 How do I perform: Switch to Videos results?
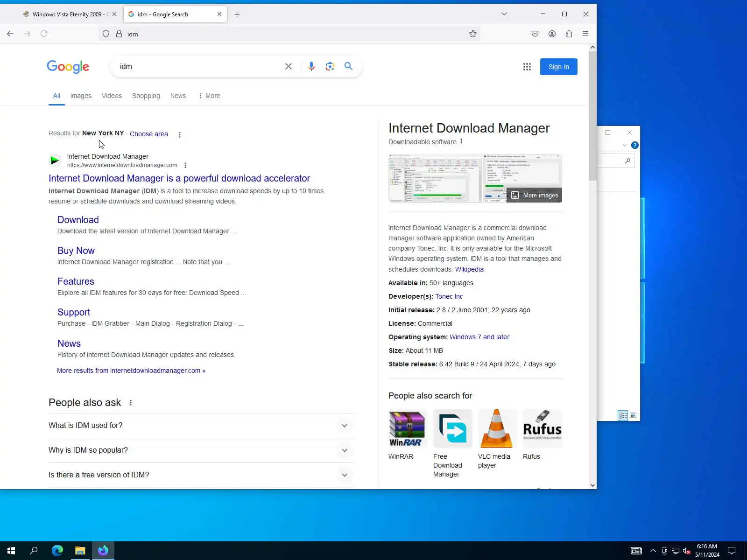tap(112, 96)
